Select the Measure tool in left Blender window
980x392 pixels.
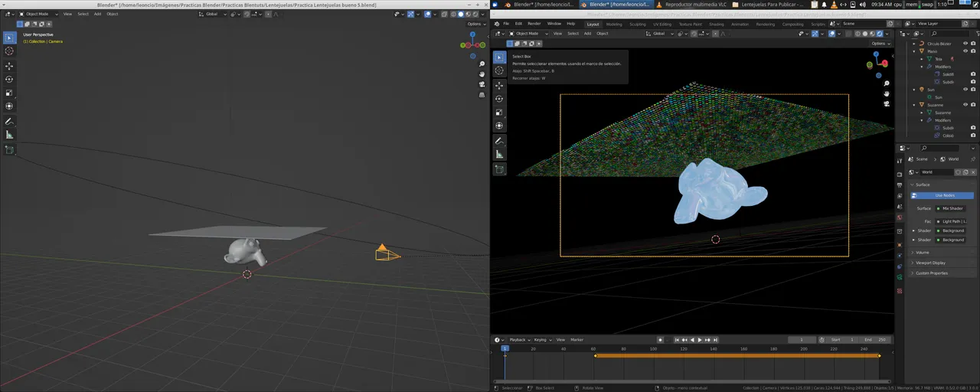click(x=9, y=135)
